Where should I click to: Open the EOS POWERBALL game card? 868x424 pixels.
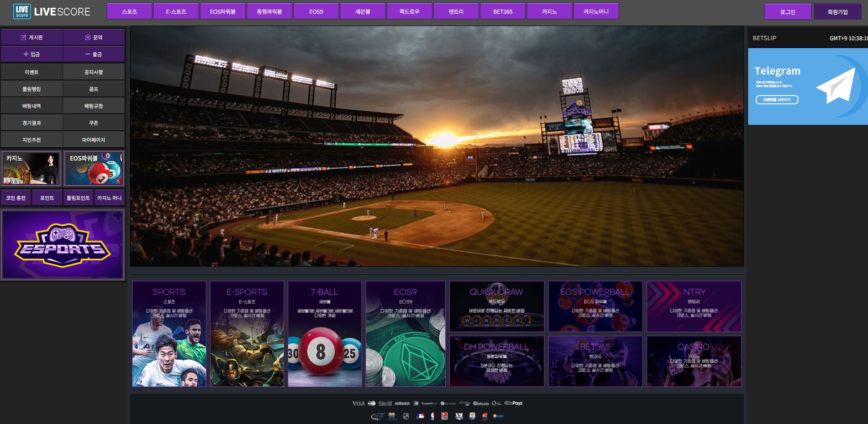click(x=595, y=306)
